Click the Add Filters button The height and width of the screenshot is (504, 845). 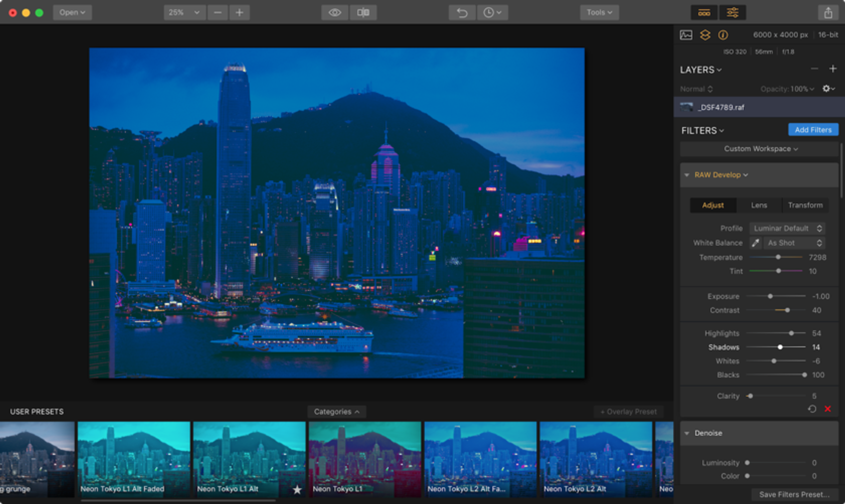click(813, 130)
